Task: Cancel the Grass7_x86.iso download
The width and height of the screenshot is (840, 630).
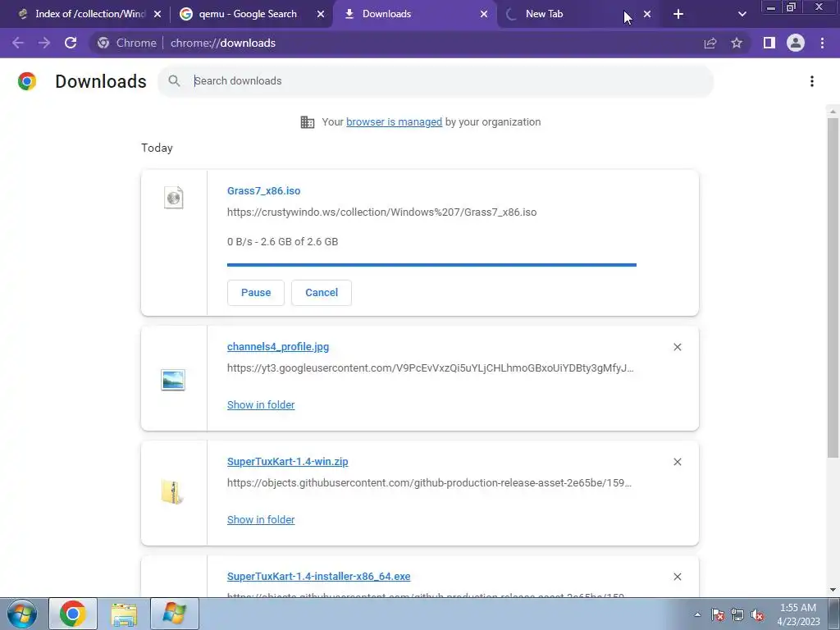Action: [x=322, y=293]
